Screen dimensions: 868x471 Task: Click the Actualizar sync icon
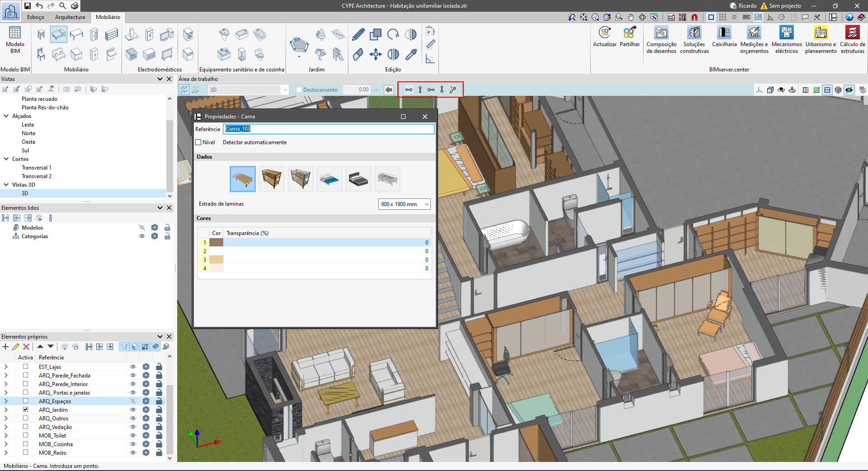(604, 33)
